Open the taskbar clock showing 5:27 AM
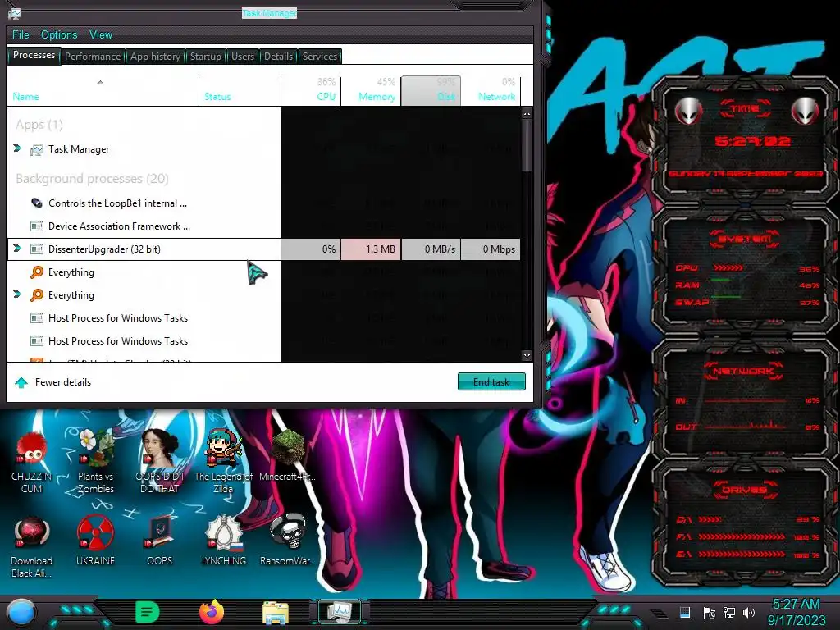This screenshot has height=630, width=840. click(x=797, y=612)
